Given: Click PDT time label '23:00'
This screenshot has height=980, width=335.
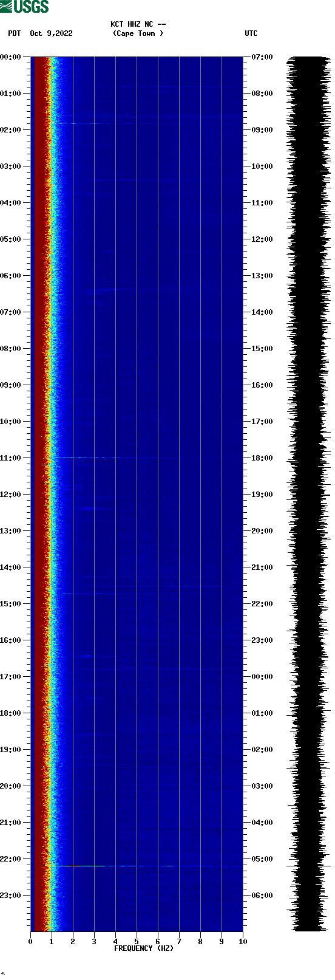Looking at the screenshot, I should [x=11, y=896].
